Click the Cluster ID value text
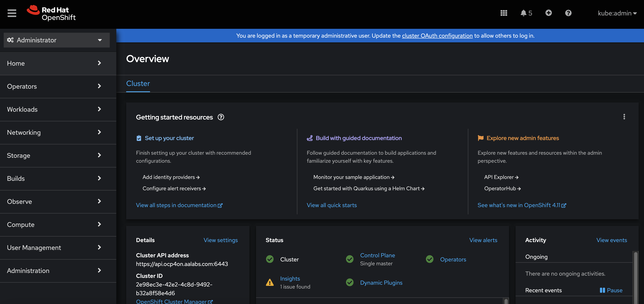 point(174,289)
